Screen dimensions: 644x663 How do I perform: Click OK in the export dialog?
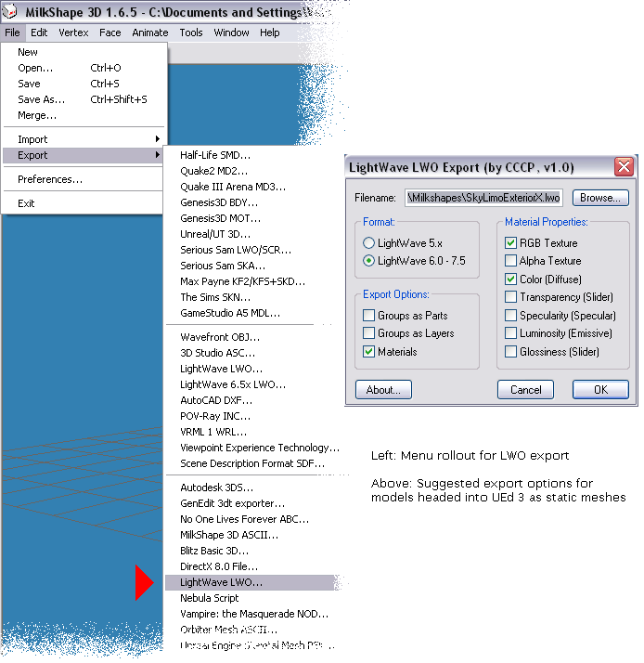(x=600, y=389)
